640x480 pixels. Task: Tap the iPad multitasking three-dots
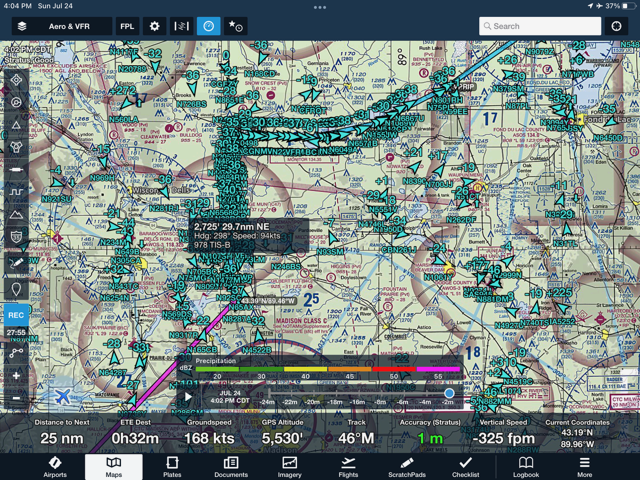[x=320, y=7]
